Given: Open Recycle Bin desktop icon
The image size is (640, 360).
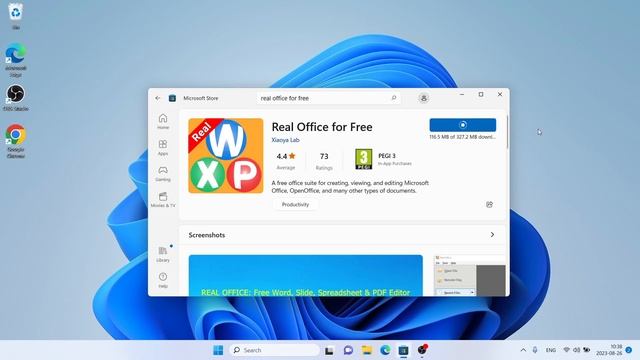Looking at the screenshot, I should pos(16,16).
